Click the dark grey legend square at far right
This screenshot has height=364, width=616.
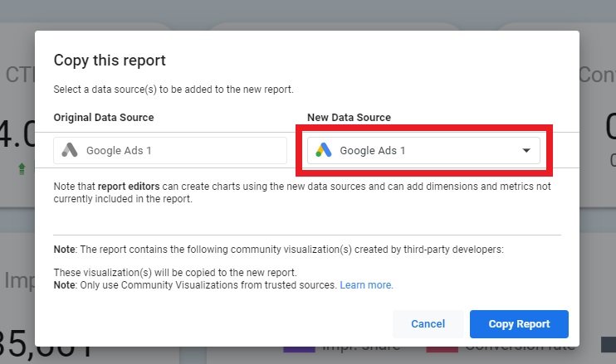[608, 344]
